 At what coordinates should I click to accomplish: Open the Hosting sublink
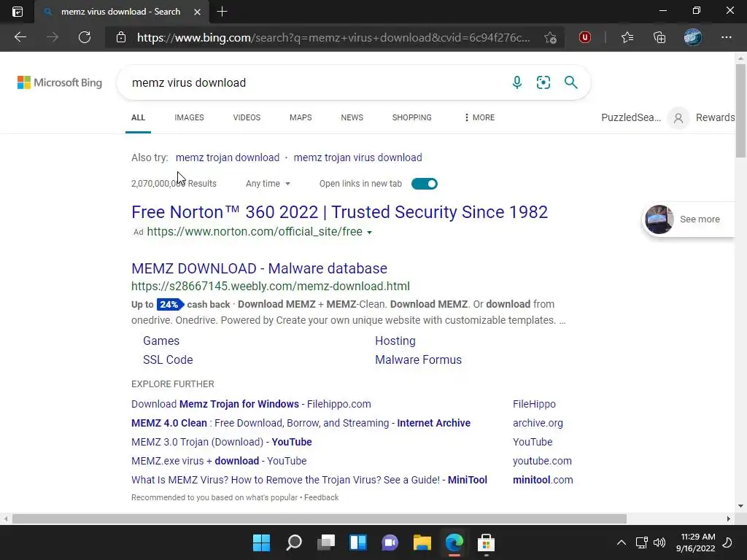(395, 341)
